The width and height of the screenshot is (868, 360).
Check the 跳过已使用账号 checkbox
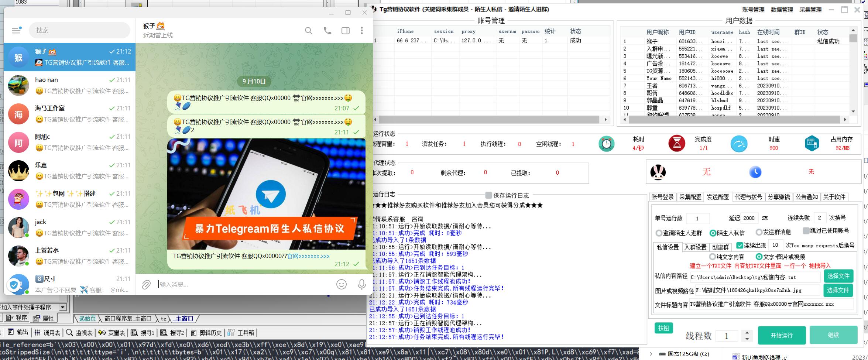coord(806,231)
